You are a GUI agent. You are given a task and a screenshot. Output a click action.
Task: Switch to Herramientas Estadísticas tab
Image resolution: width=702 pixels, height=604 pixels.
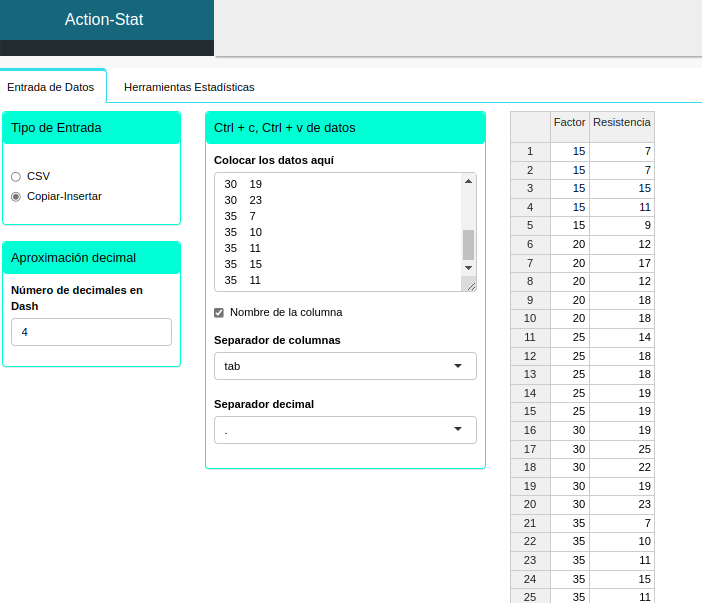coord(189,87)
